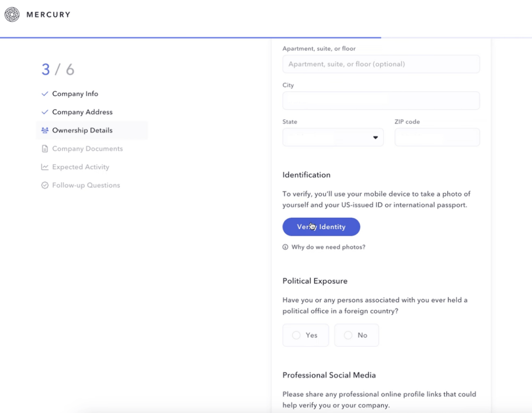Navigate to the Company Address step
532x413 pixels.
point(82,112)
